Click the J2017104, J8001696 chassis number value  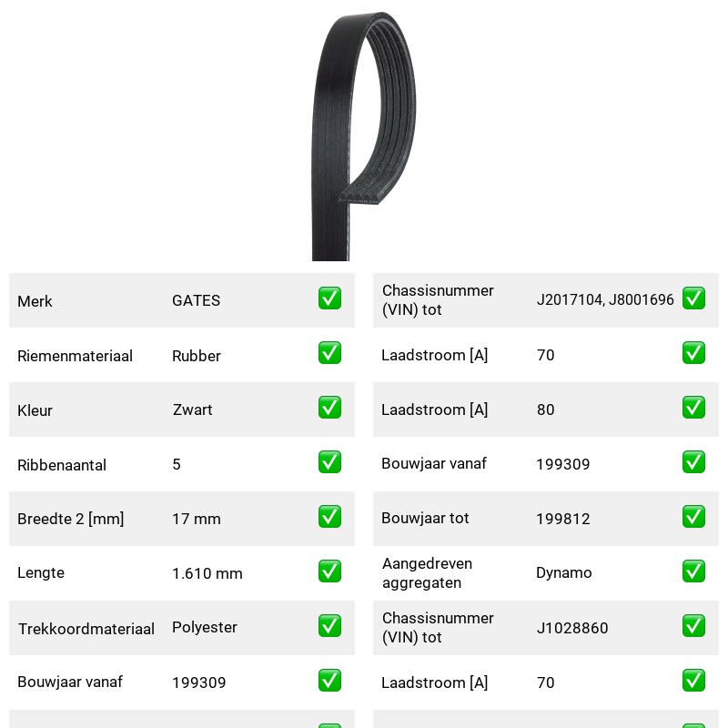(x=605, y=300)
